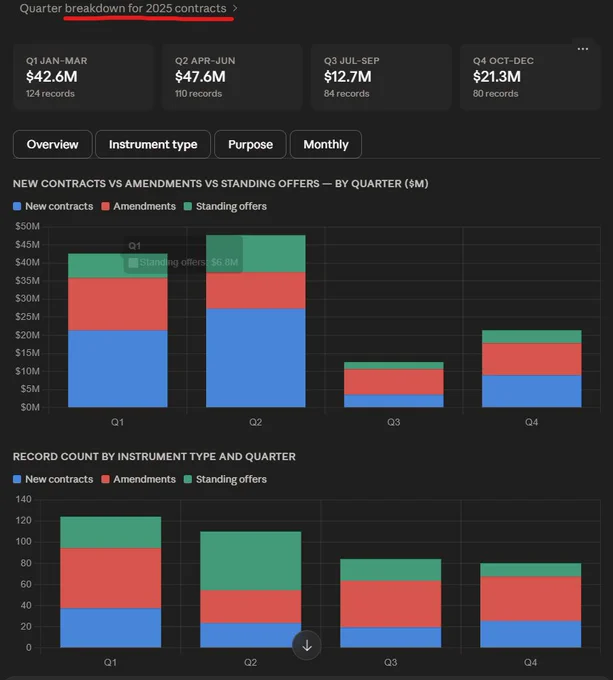
Task: Click the "80 records" text
Action: pyautogui.click(x=496, y=94)
